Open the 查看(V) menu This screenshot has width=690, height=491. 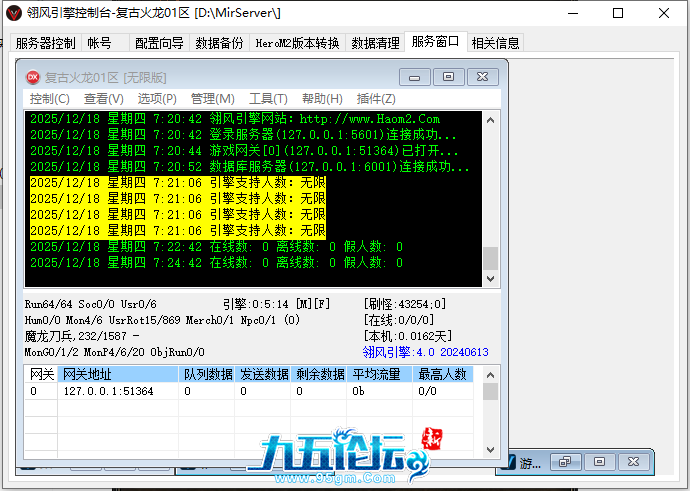(x=103, y=99)
